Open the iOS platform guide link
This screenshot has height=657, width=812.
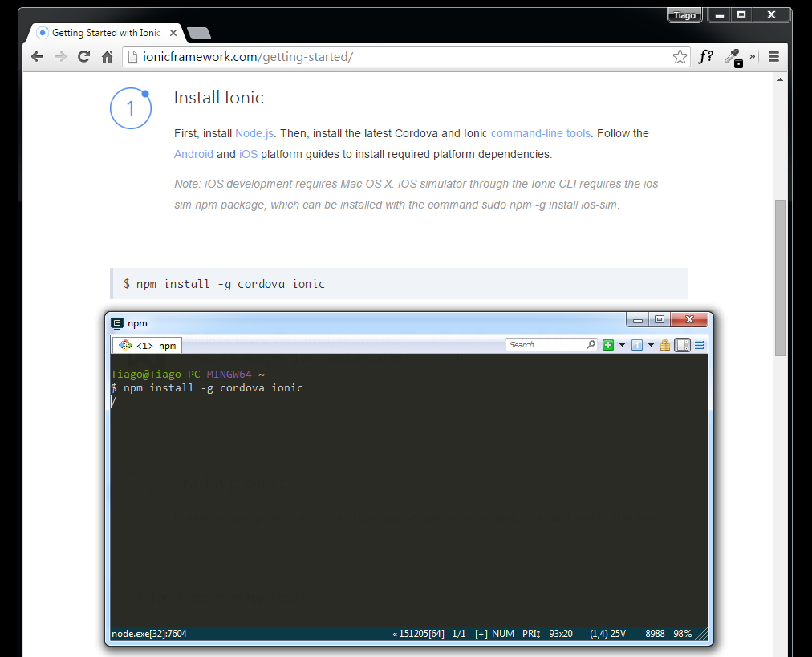tap(248, 154)
